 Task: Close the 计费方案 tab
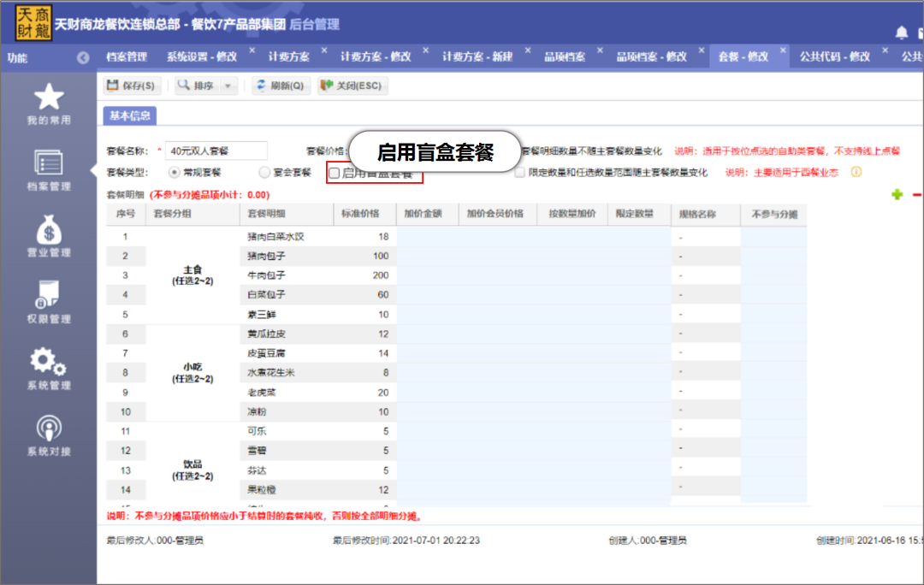click(x=324, y=50)
